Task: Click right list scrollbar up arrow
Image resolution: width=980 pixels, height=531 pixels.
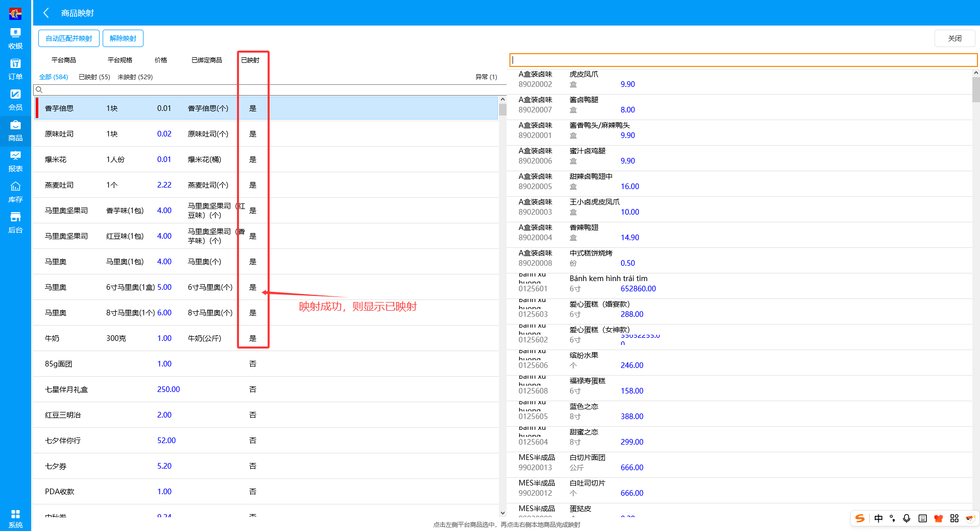Action: tap(976, 73)
